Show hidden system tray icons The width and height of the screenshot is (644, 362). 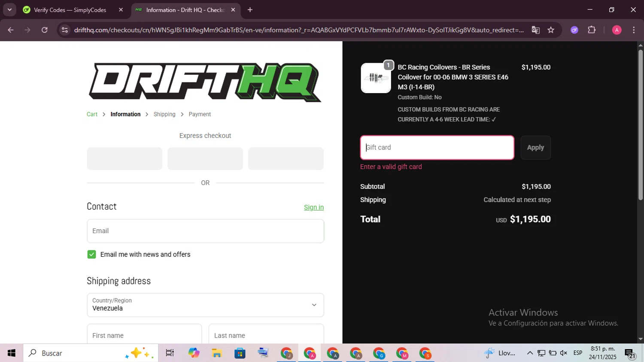(530, 353)
